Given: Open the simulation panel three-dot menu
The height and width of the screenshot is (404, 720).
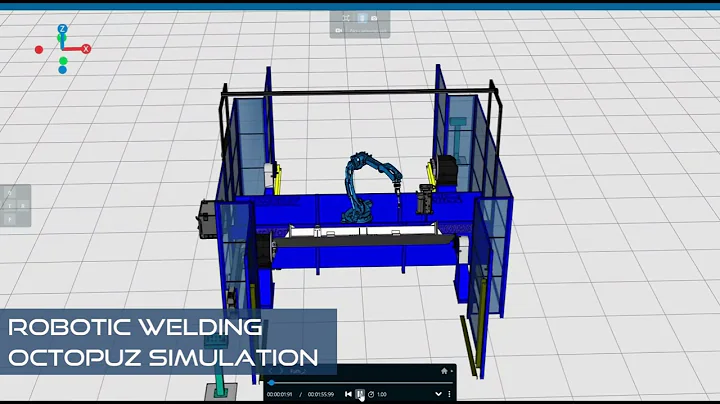Looking at the screenshot, I should 449,394.
